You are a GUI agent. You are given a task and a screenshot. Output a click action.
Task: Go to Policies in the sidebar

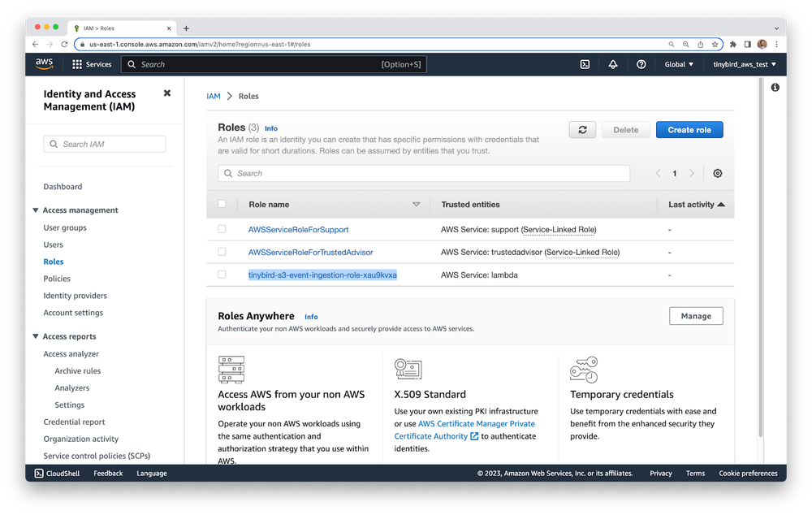tap(57, 279)
